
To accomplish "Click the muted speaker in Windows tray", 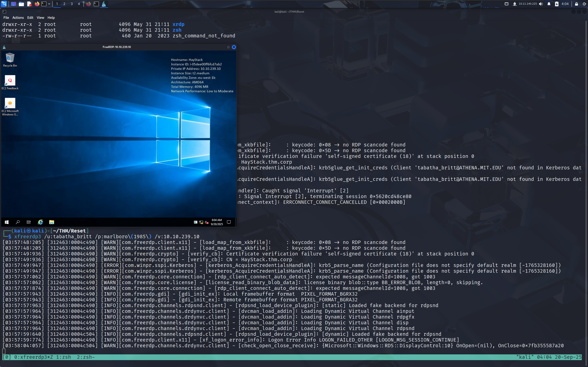I will (x=207, y=222).
